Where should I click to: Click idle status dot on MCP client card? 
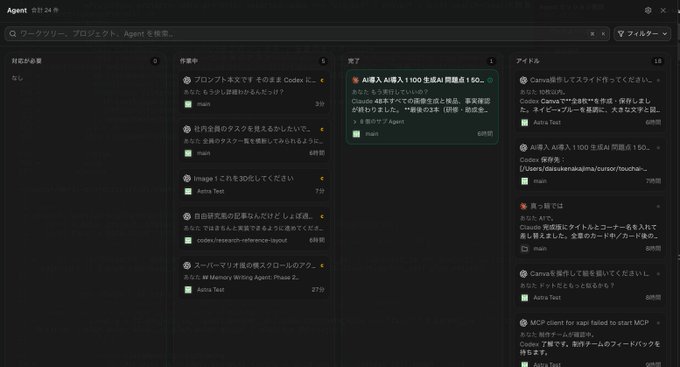pyautogui.click(x=658, y=323)
